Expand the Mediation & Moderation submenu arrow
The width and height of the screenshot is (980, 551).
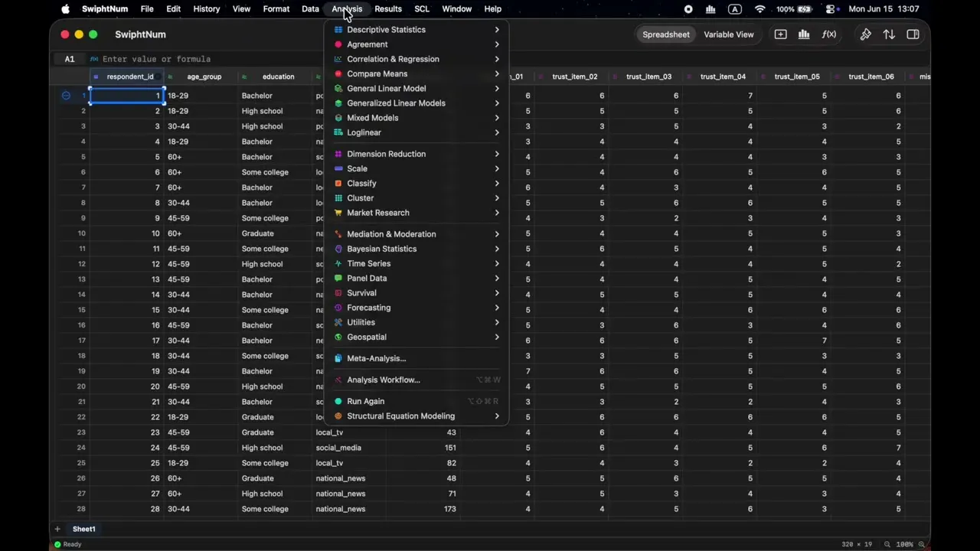497,234
